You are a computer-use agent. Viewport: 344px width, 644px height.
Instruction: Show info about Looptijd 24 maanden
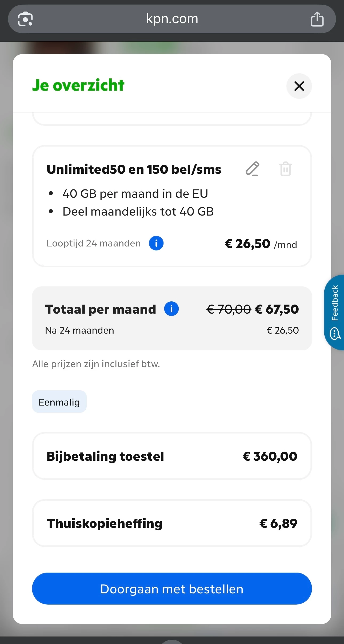click(x=156, y=243)
